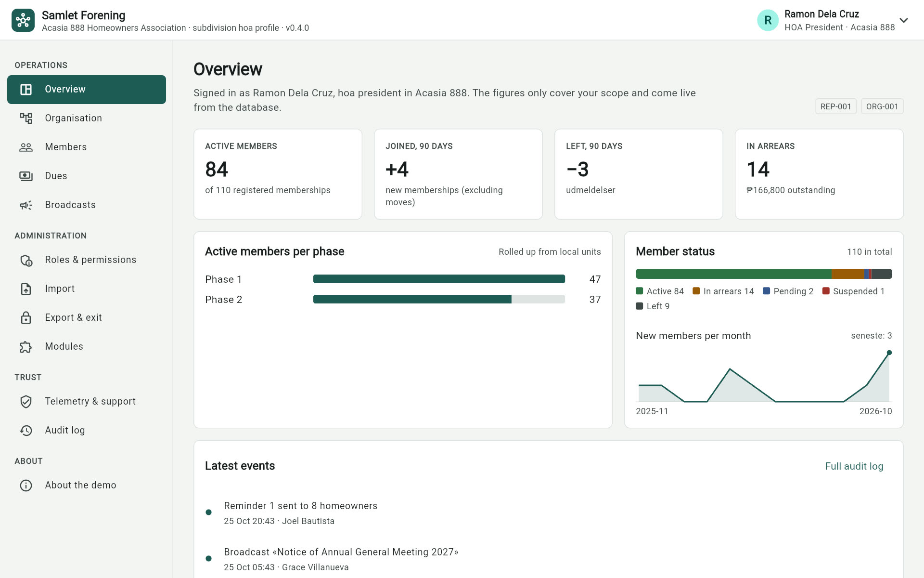Click the Roles & permissions shield icon

[26, 260]
